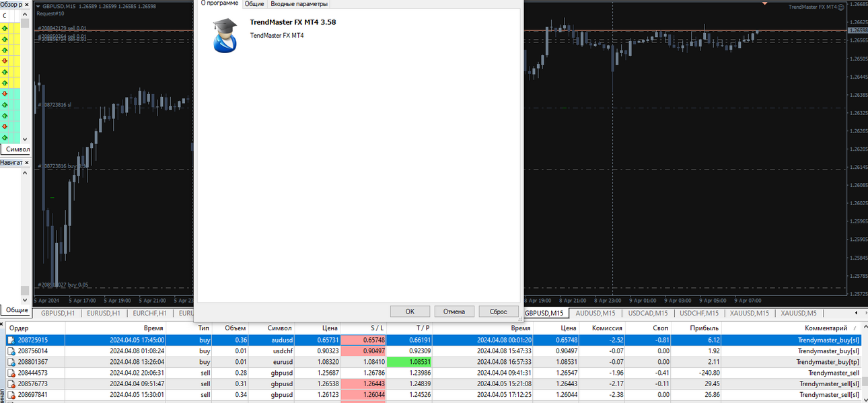Select the order icon for 208756014
This screenshot has height=403, width=868.
pyautogui.click(x=11, y=351)
